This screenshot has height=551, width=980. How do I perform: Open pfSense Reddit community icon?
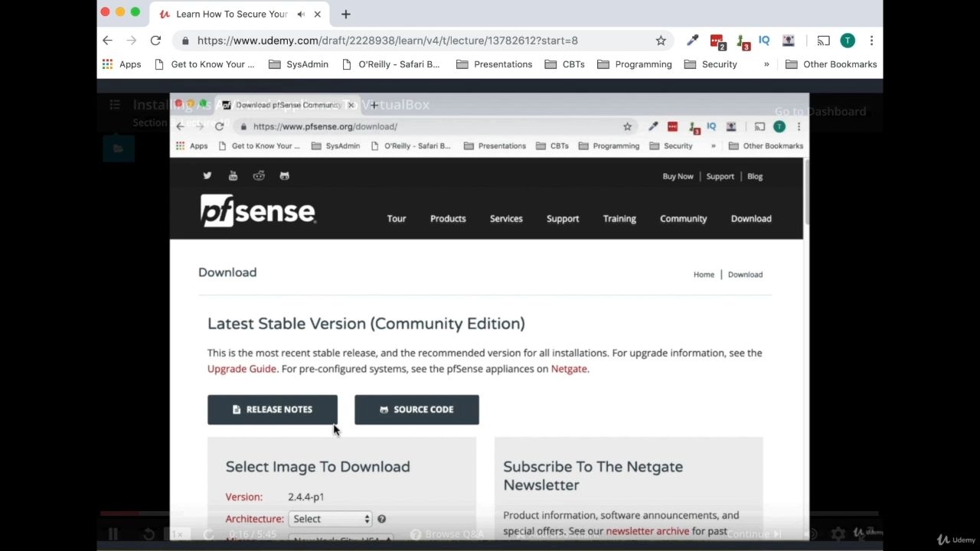259,176
